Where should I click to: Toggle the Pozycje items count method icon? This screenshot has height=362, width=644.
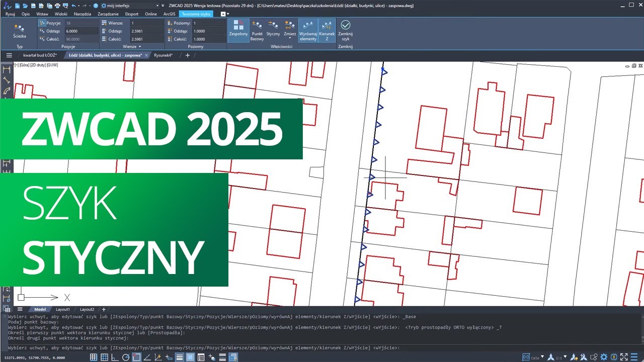click(41, 23)
